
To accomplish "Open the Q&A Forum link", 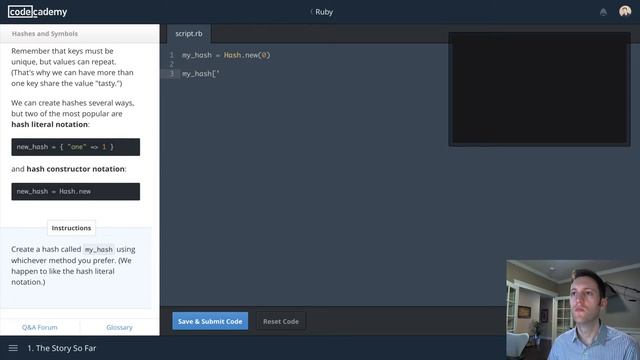I will 40,327.
